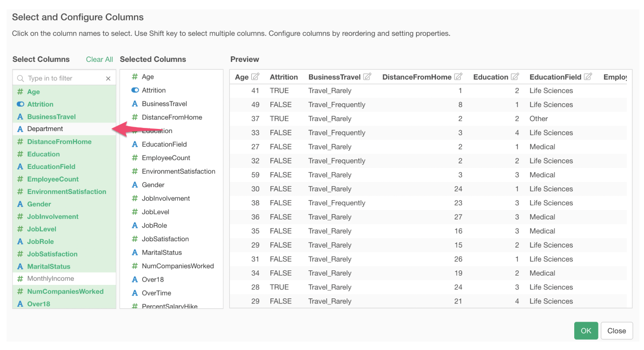644x350 pixels.
Task: Click the text icon beside MaritalStatus in Selected Columns
Action: click(135, 252)
